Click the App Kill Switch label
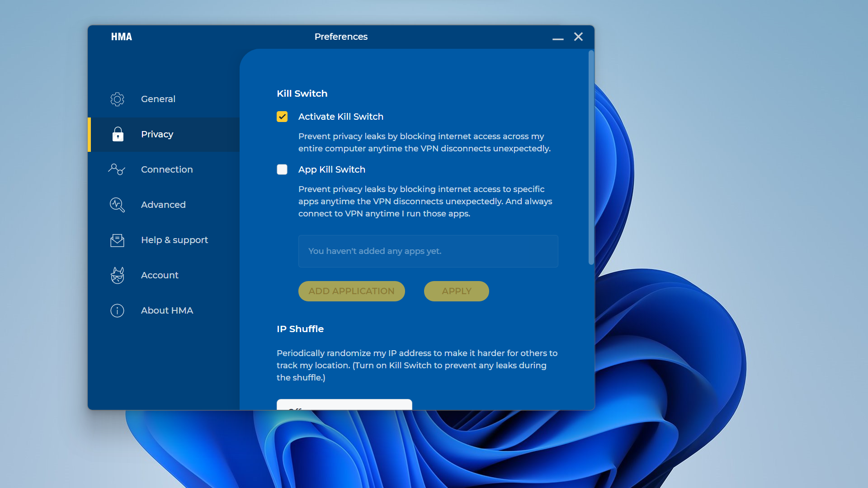Screen dimensions: 868x488 332,169
